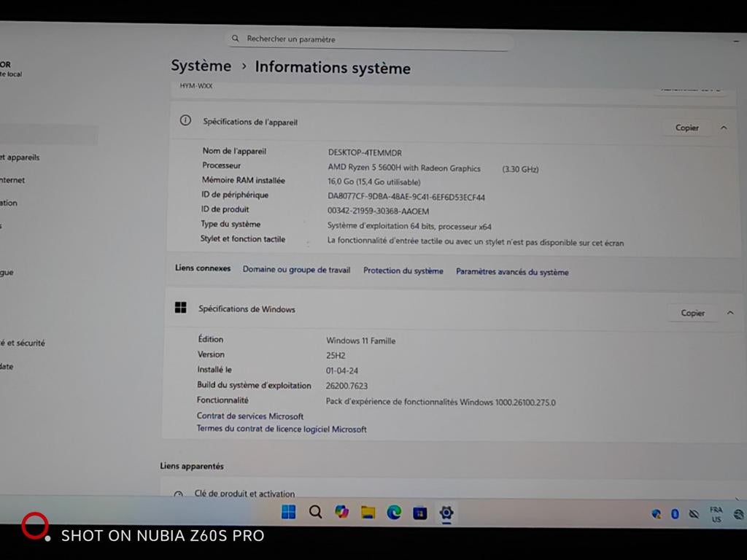The image size is (747, 560).
Task: Click the Settings gear taskbar icon
Action: coord(446,513)
